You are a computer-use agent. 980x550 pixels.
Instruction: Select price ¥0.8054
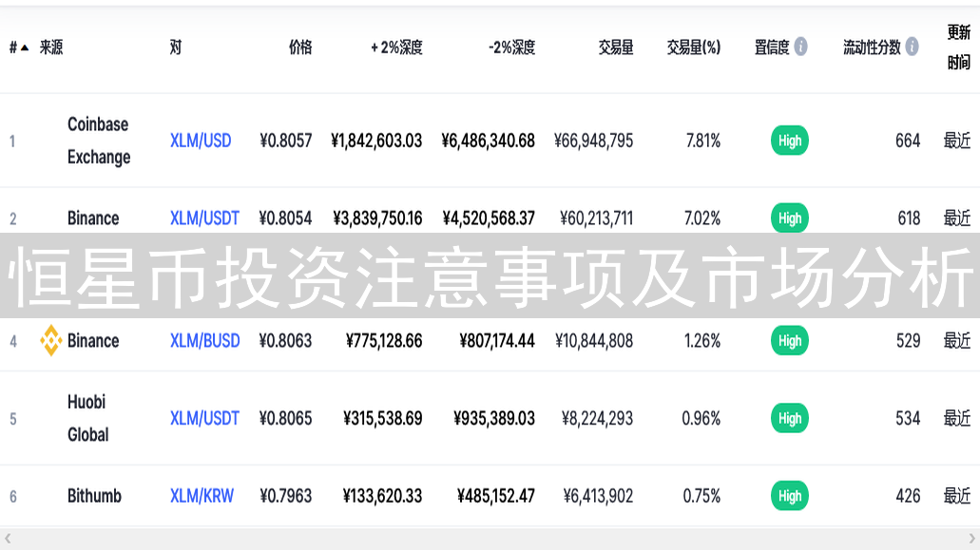(x=285, y=218)
